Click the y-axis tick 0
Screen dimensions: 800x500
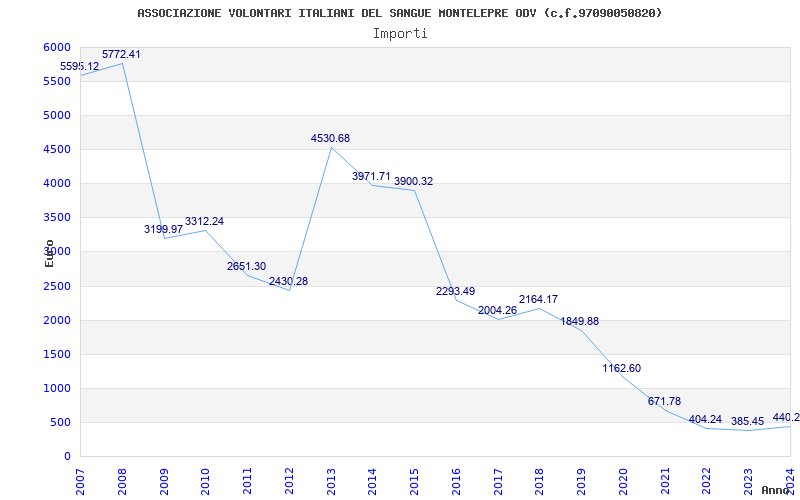click(x=67, y=457)
